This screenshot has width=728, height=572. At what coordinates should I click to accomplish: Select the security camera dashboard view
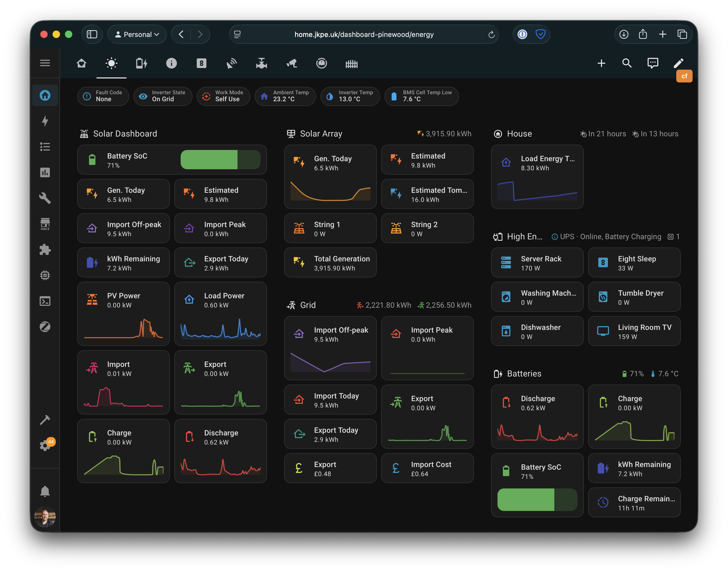[291, 63]
